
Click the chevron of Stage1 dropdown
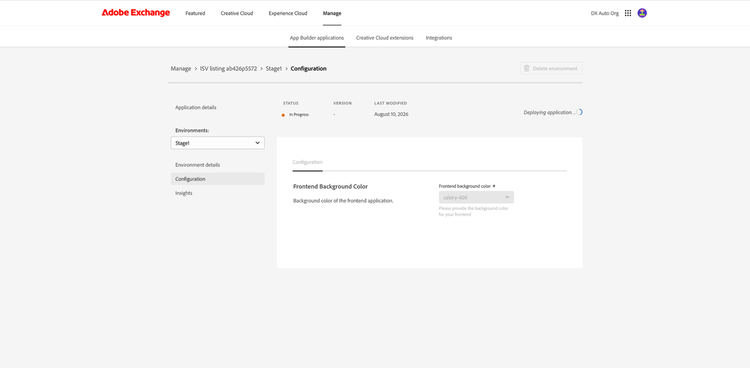pyautogui.click(x=257, y=143)
